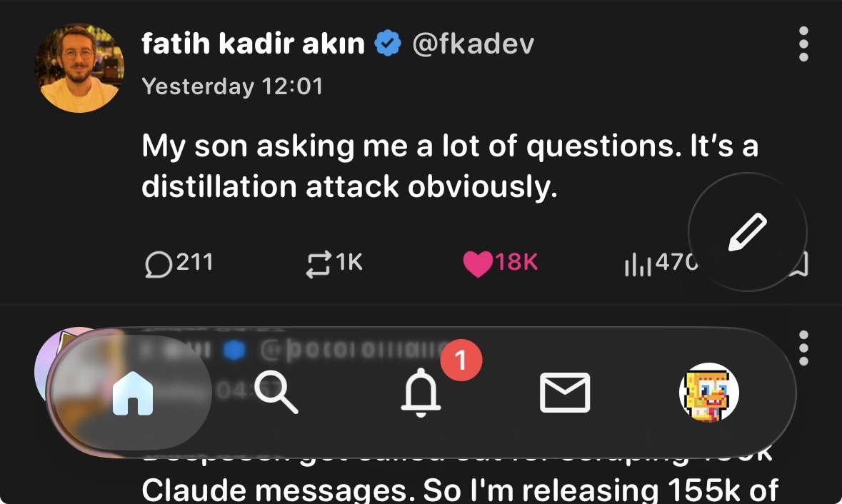Viewport: 842px width, 504px height.
Task: Tap the blue verified badge
Action: coord(388,44)
